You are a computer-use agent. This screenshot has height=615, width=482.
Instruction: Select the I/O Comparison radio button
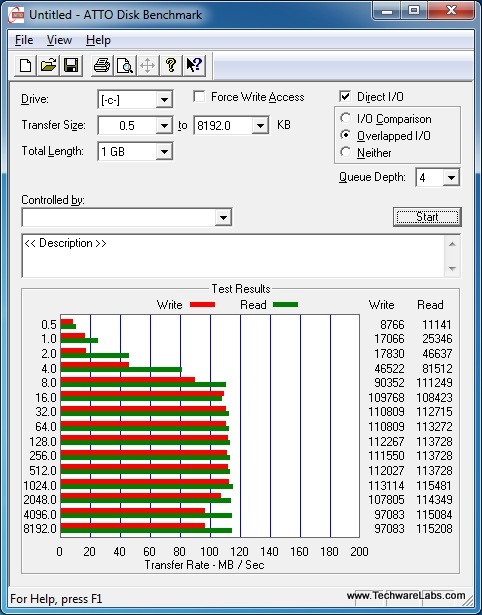(x=346, y=118)
